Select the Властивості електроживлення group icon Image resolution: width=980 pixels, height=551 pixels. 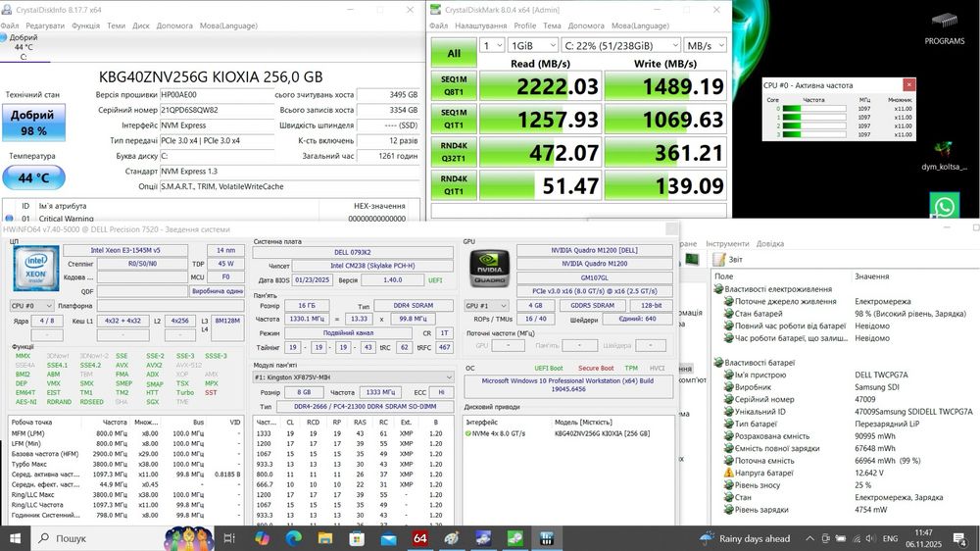pyautogui.click(x=718, y=289)
